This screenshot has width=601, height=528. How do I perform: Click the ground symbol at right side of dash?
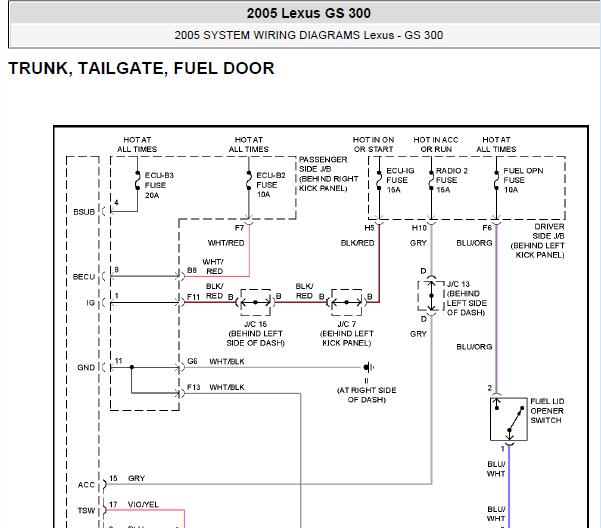(x=368, y=367)
